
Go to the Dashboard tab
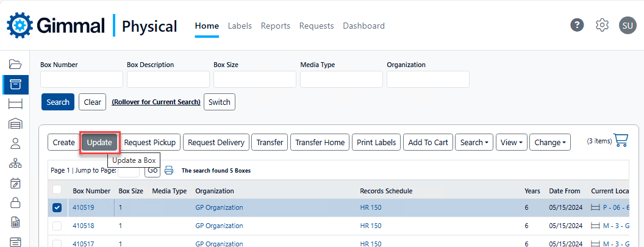coord(363,26)
